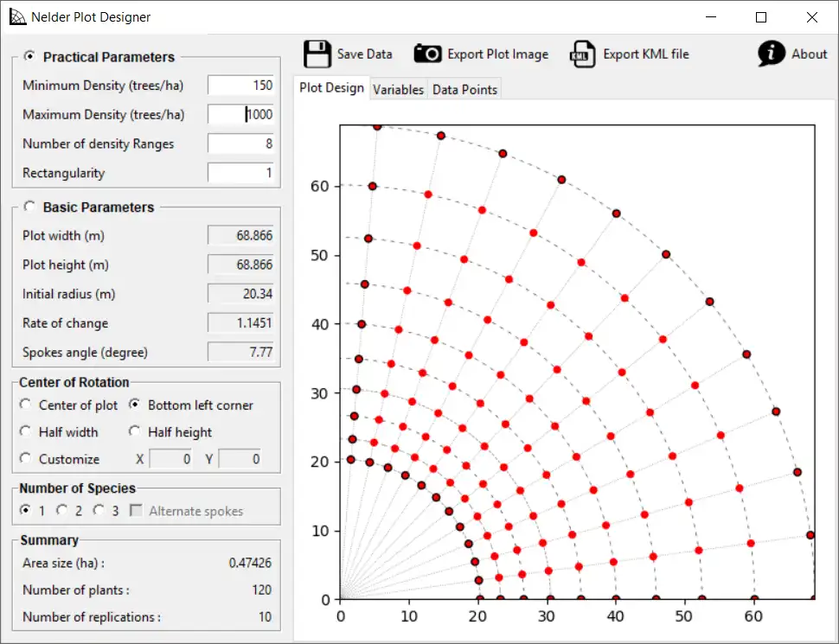Click the Number of plants value 120
839x644 pixels.
(x=262, y=590)
